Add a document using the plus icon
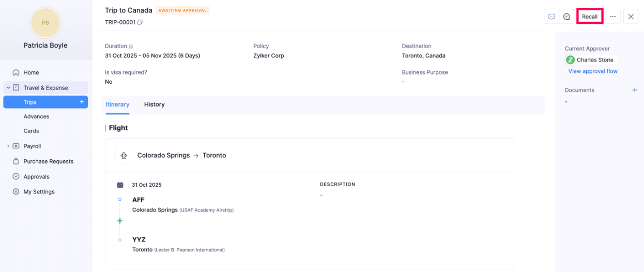The image size is (644, 272). click(635, 90)
